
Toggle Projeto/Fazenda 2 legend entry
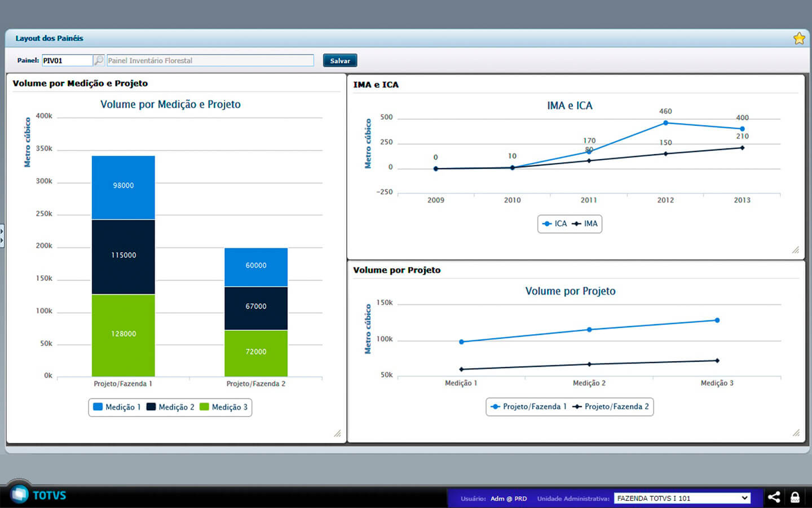coord(611,406)
